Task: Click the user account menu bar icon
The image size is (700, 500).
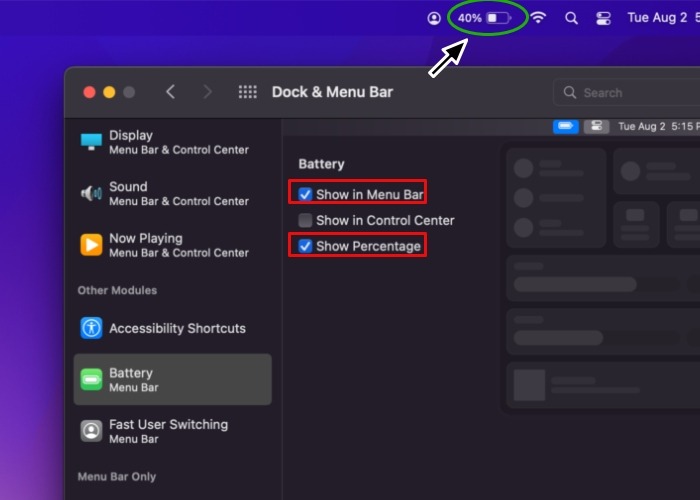Action: [434, 18]
